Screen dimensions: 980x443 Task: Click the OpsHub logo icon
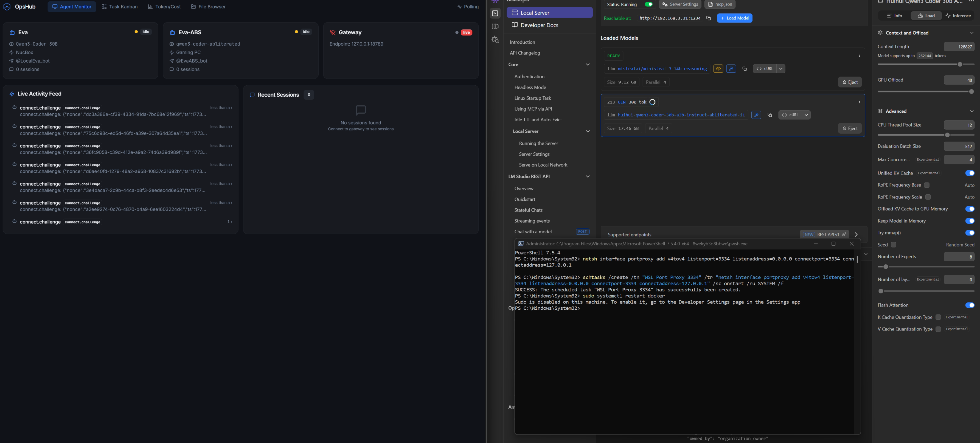click(x=7, y=7)
